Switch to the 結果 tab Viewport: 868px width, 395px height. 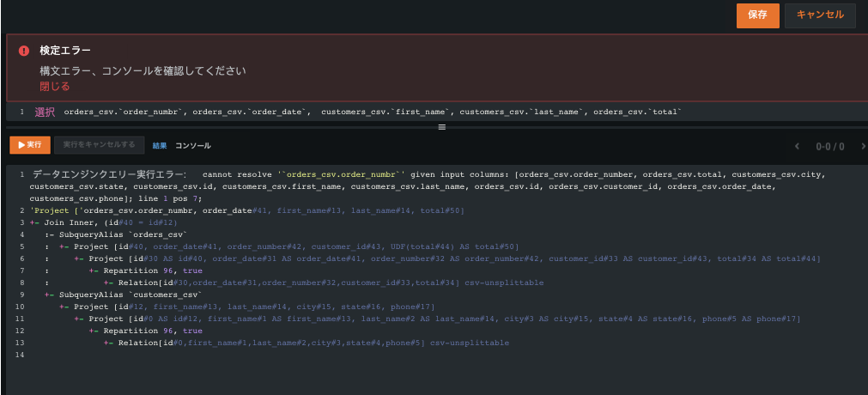(160, 146)
